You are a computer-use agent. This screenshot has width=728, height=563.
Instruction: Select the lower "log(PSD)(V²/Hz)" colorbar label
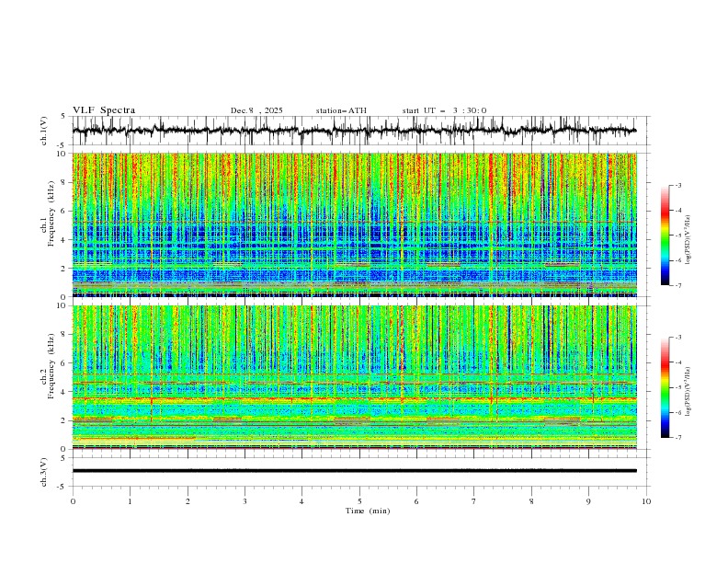pos(688,391)
